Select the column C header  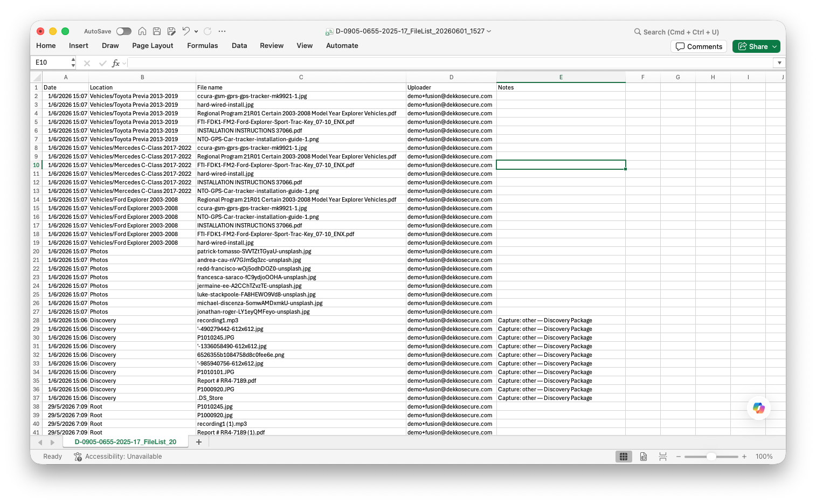[301, 77]
